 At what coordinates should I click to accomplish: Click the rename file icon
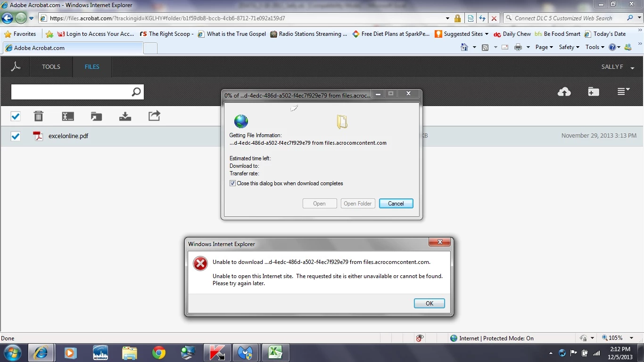(x=68, y=116)
